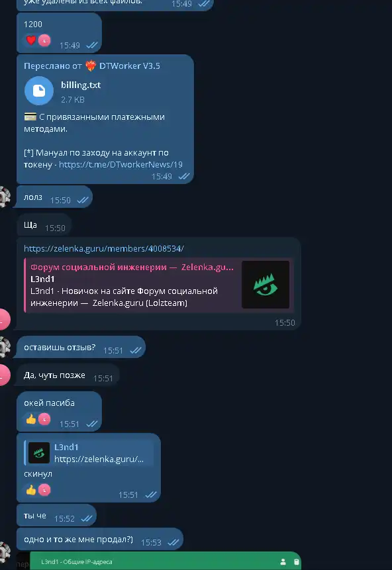Click thumbs-up reaction on скинул message
The image size is (392, 570).
click(x=31, y=490)
